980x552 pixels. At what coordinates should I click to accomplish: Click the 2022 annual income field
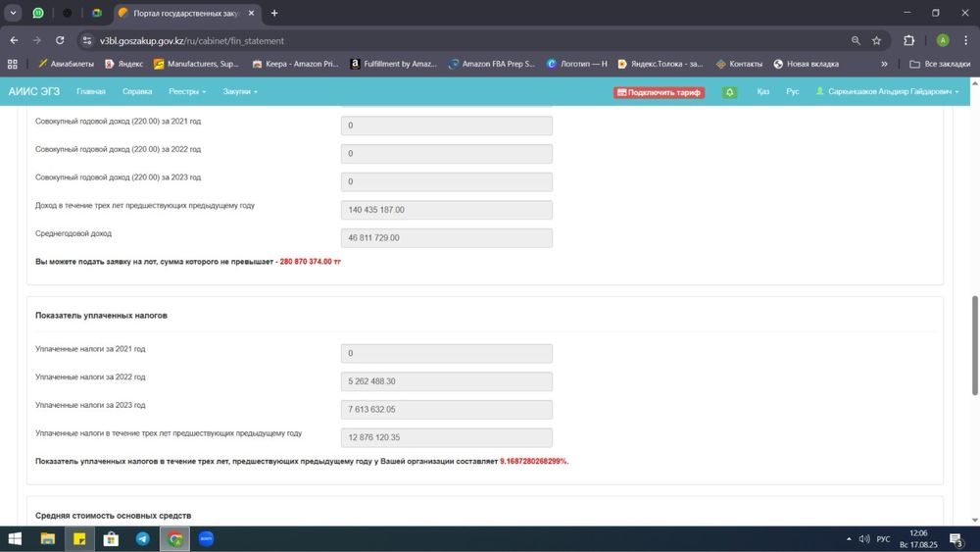[x=446, y=154]
